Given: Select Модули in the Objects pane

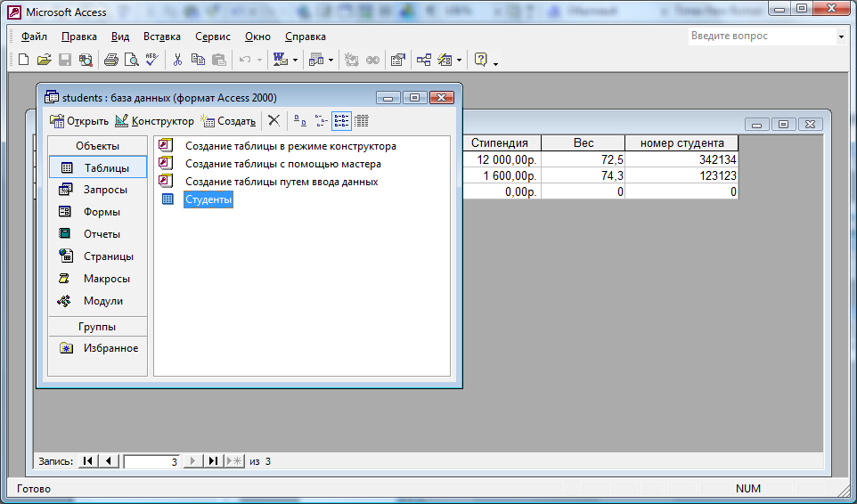Looking at the screenshot, I should pyautogui.click(x=98, y=301).
